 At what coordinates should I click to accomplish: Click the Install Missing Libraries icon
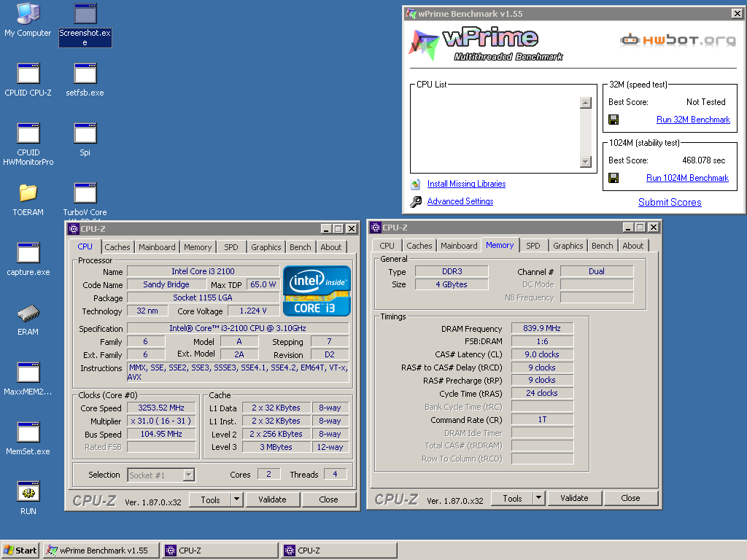415,184
